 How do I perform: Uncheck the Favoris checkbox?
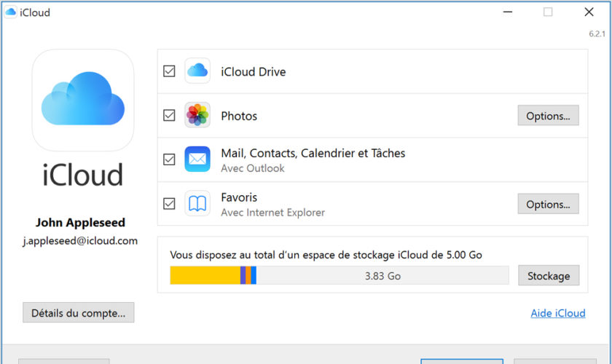pyautogui.click(x=169, y=204)
